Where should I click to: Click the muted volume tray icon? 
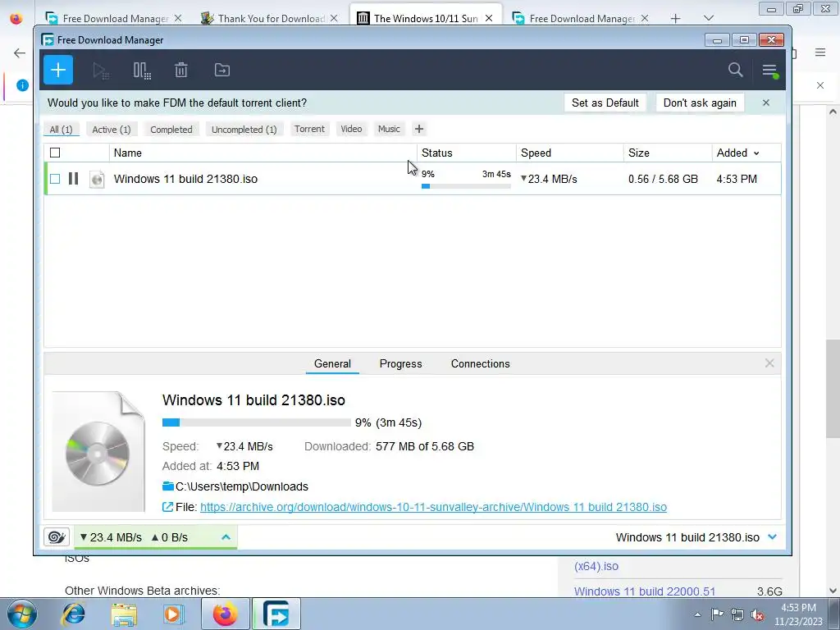pyautogui.click(x=757, y=614)
